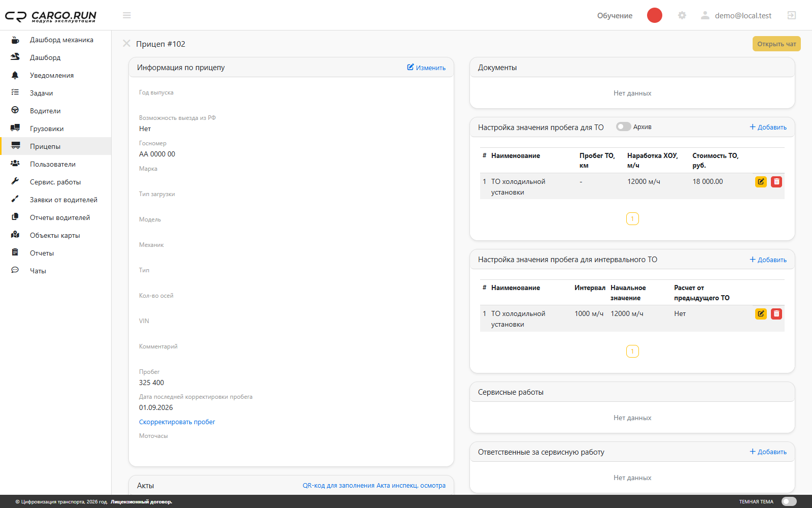812x508 pixels.
Task: Click Изменить in trailer information panel
Action: tap(426, 68)
